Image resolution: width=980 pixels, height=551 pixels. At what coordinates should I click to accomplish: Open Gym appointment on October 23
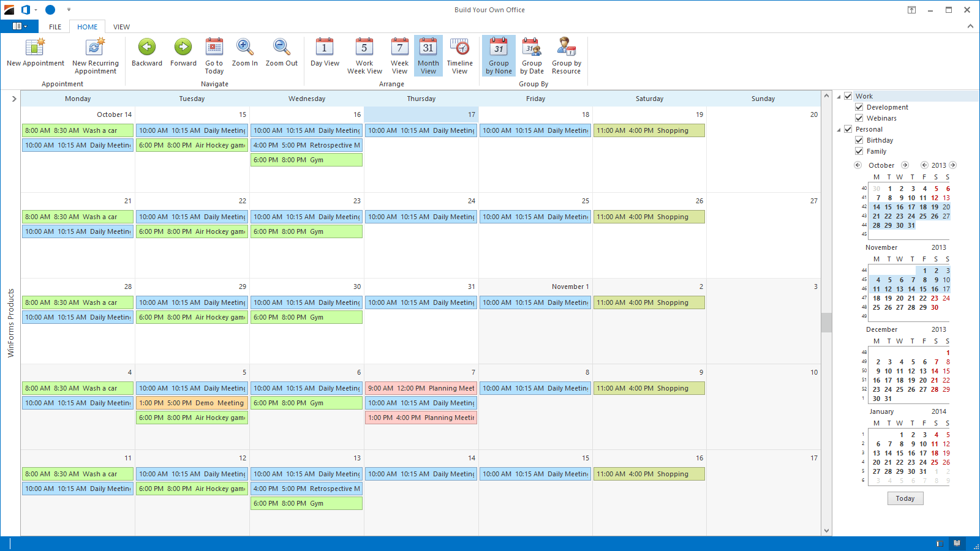[306, 231]
